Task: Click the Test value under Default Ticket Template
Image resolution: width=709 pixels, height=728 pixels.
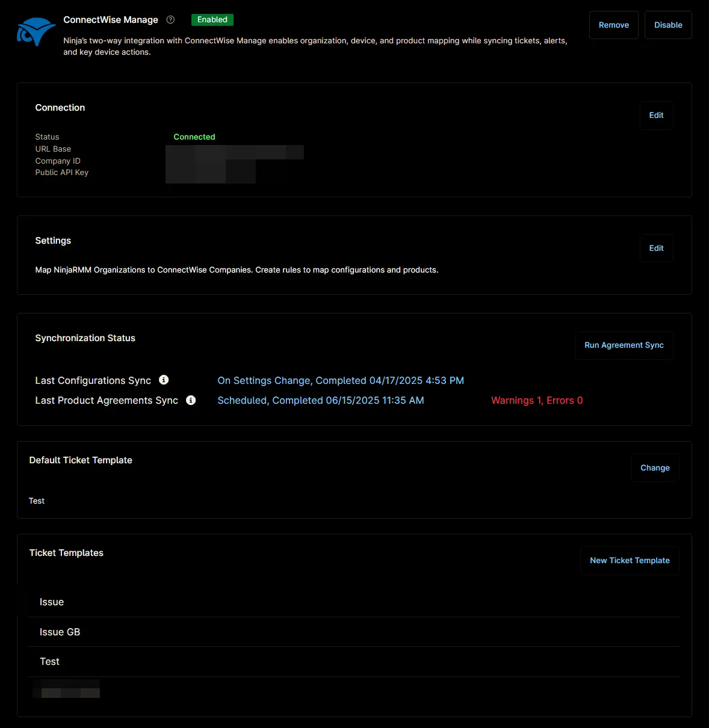Action: (37, 501)
